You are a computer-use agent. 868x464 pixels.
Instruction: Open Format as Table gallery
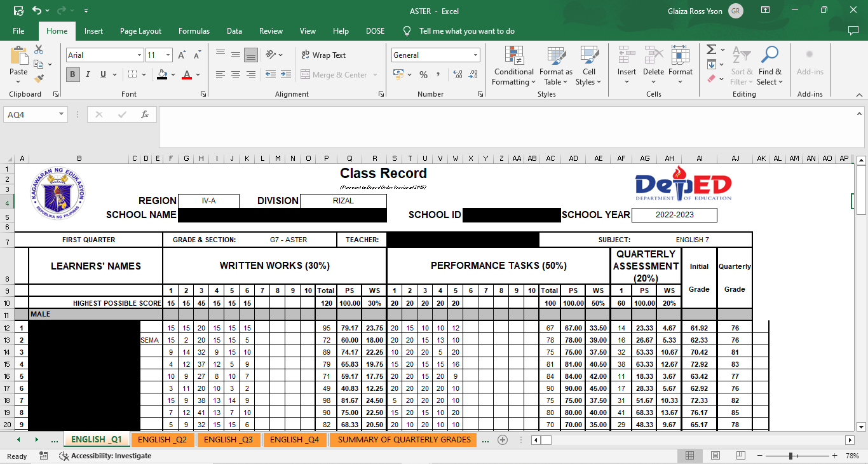556,65
